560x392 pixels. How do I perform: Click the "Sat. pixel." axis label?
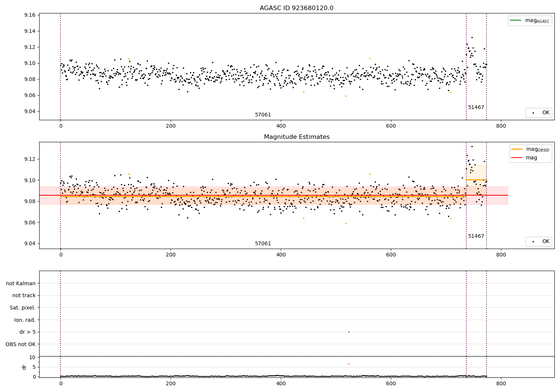pos(22,308)
